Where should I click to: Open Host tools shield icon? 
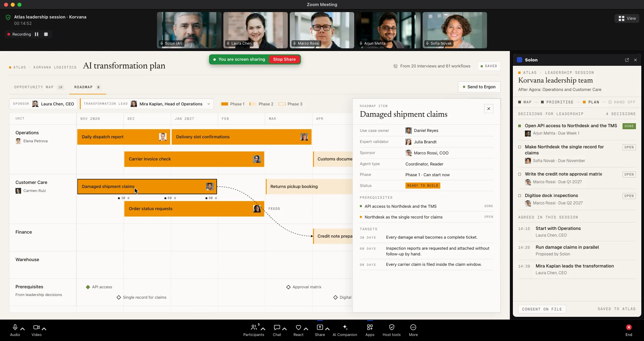(392, 327)
